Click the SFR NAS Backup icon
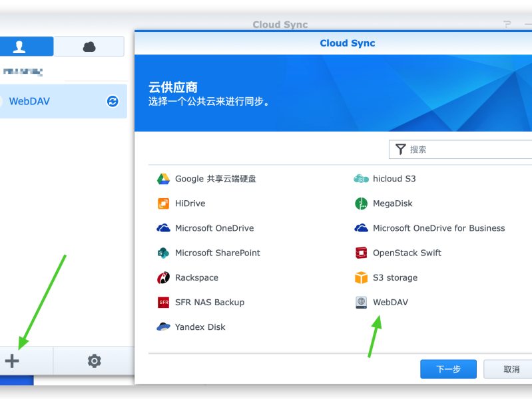Image resolution: width=532 pixels, height=399 pixels. [x=163, y=302]
